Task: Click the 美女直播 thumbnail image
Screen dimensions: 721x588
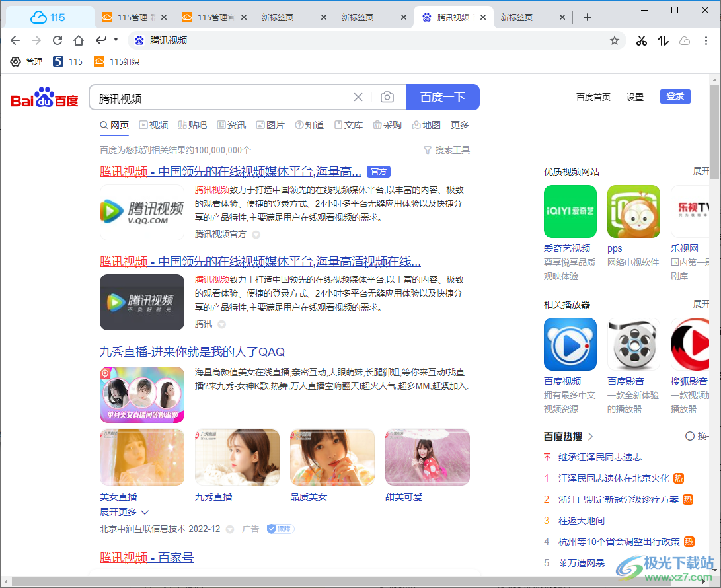Action: 142,457
